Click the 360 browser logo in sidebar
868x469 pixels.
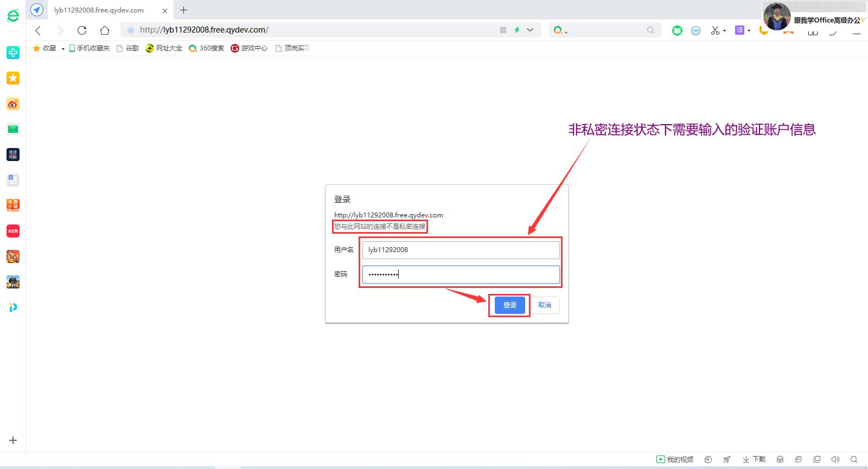coord(13,16)
